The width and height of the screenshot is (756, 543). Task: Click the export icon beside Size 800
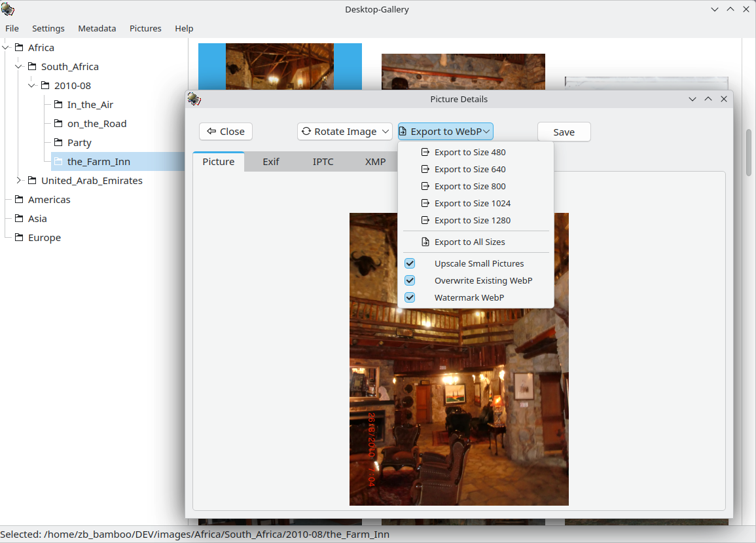point(425,187)
